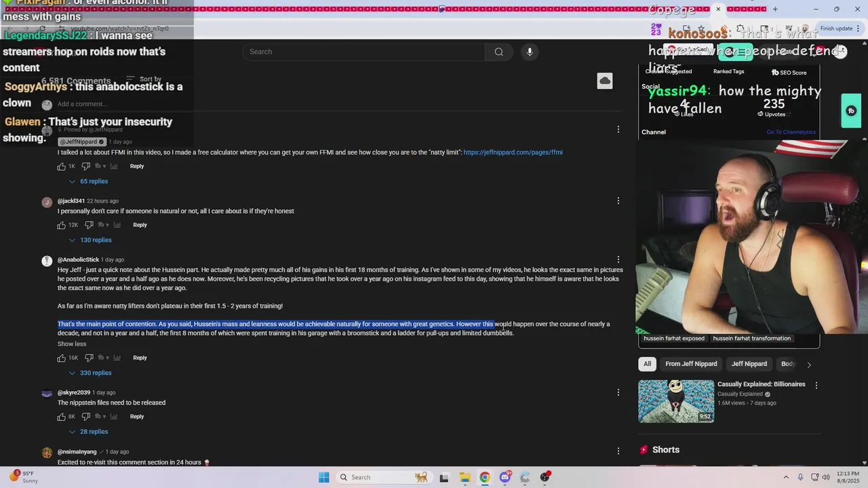
Task: Dislike the @skyre2039 comment
Action: pyautogui.click(x=85, y=417)
